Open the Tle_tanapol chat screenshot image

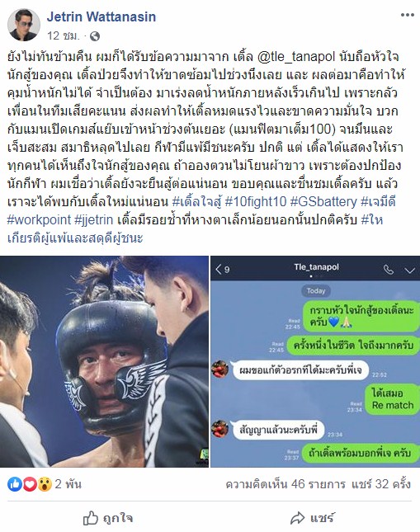(x=315, y=361)
